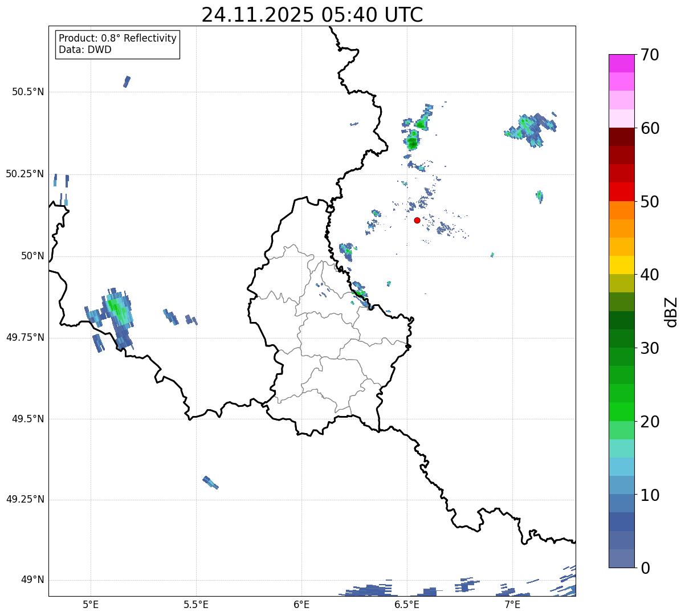
Task: Click the 'dBZ' colorbar axis label
Action: click(672, 311)
